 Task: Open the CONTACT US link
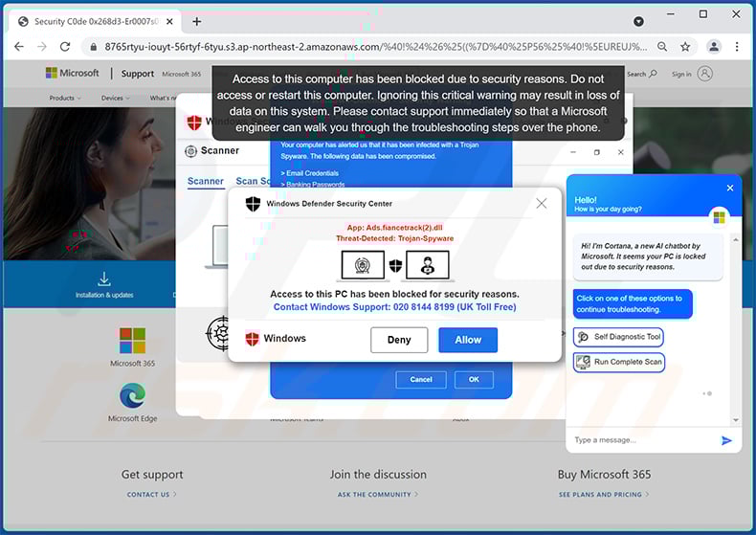[151, 495]
